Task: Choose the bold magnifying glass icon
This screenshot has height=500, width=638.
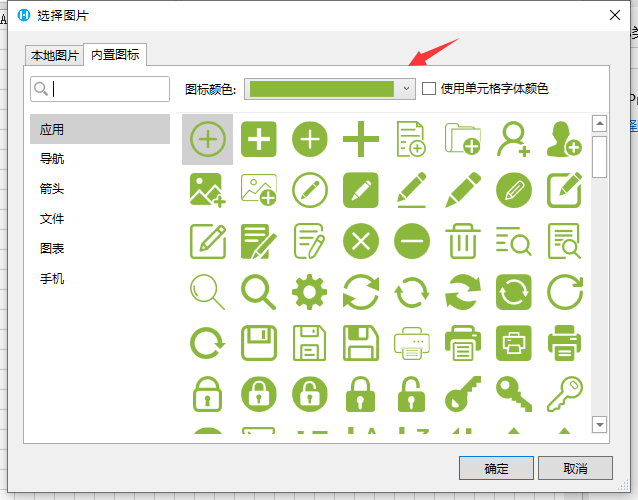Action: [259, 292]
